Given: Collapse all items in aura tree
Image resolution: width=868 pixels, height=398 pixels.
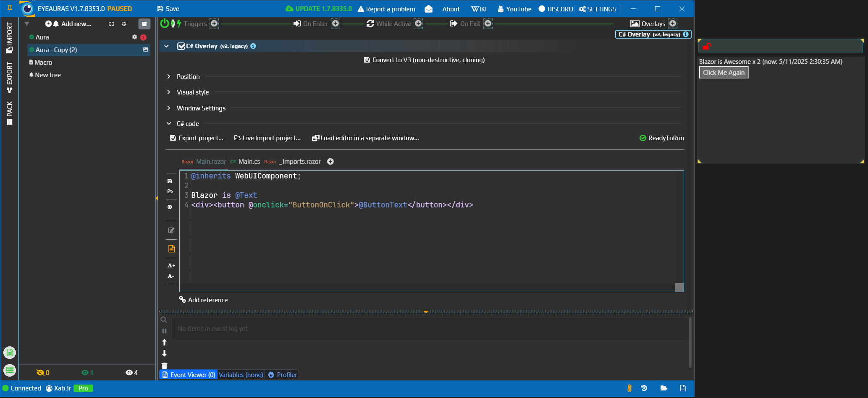Looking at the screenshot, I should click(x=124, y=24).
